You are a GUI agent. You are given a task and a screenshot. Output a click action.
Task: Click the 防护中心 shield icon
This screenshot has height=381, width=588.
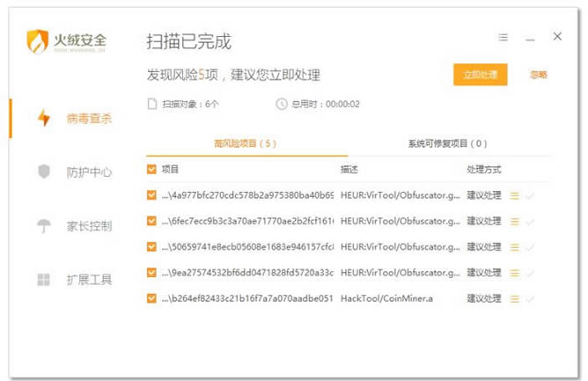(x=43, y=172)
